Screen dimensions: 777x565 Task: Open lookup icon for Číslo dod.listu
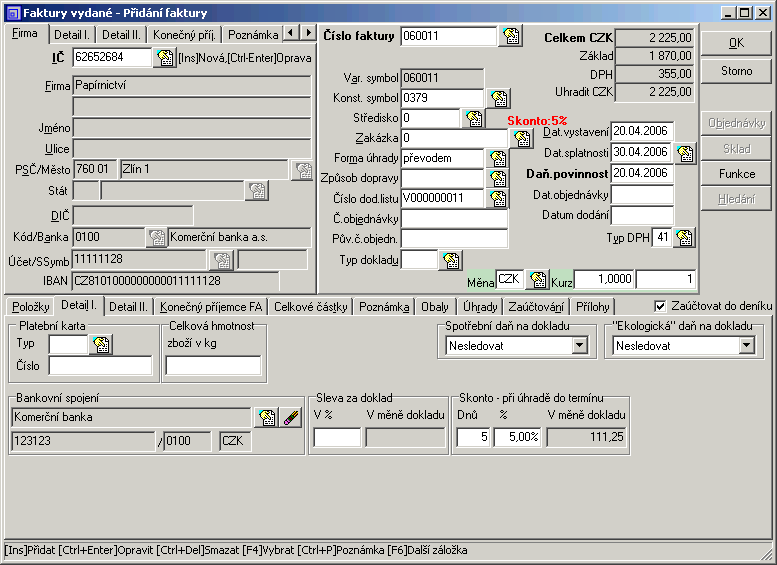coord(498,198)
